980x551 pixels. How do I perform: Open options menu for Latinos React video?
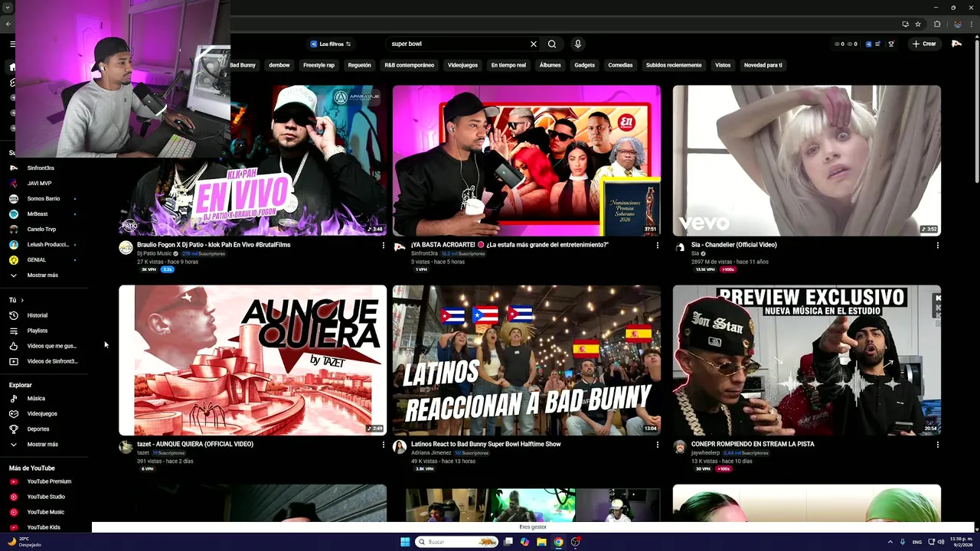coord(657,444)
